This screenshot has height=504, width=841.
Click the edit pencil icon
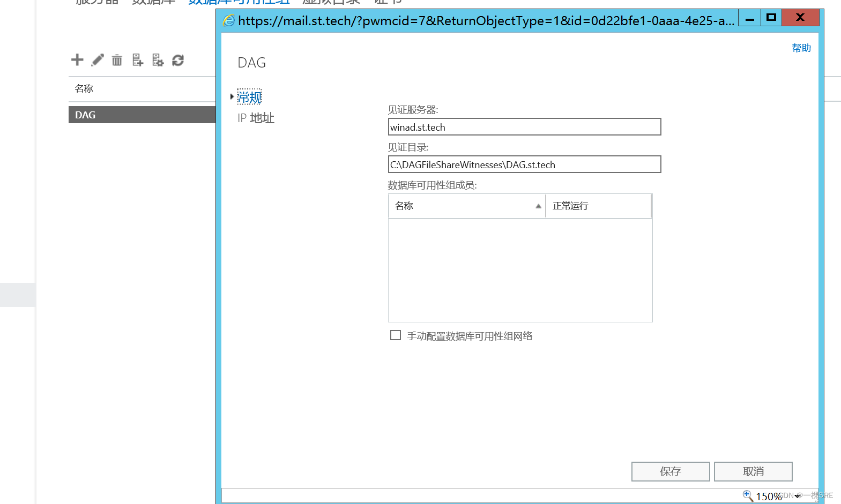[x=98, y=60]
